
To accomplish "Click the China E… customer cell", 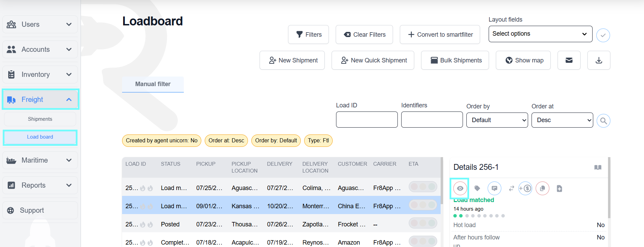I will coord(351,206).
